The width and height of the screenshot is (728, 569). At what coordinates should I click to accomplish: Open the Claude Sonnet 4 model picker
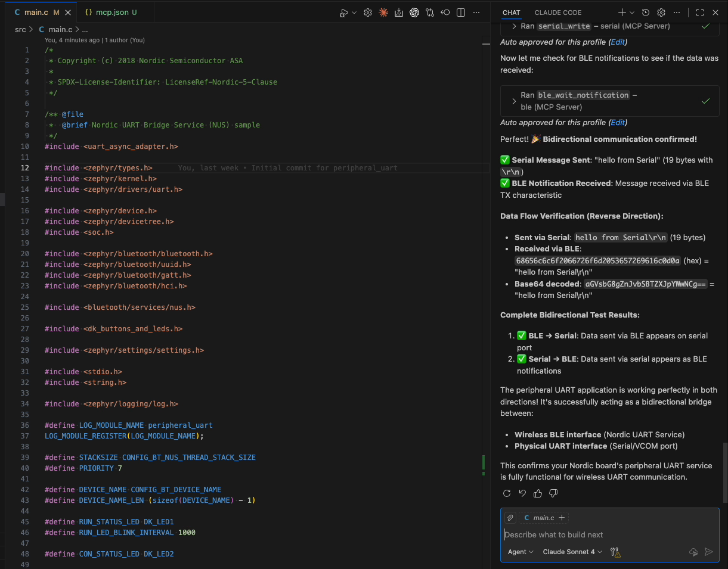[x=572, y=552]
